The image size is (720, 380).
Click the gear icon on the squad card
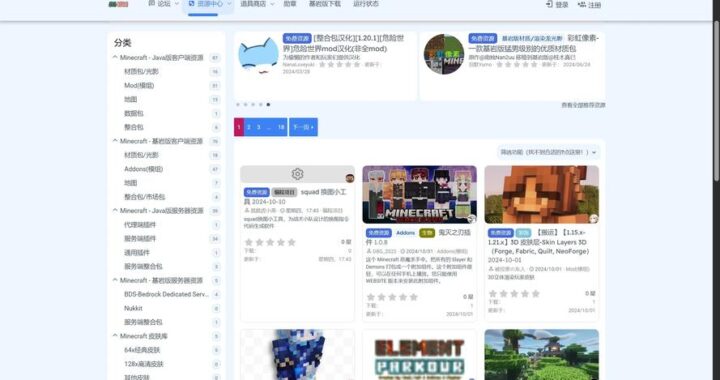click(x=297, y=174)
